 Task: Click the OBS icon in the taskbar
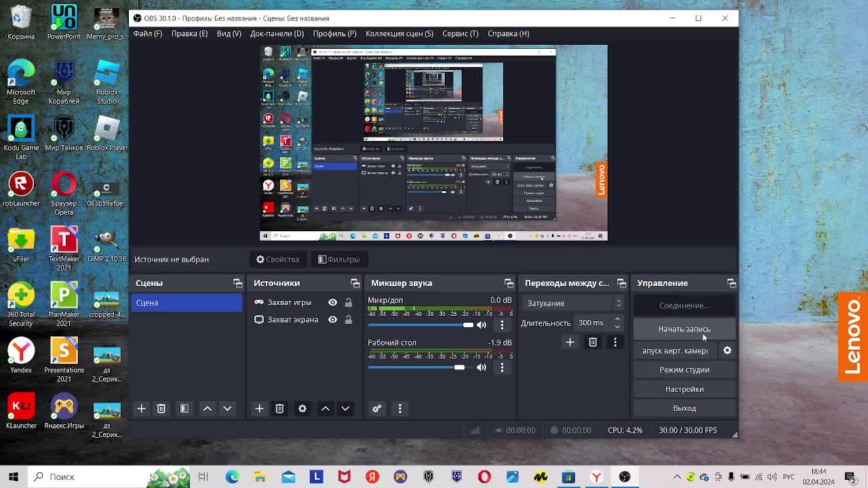(625, 476)
